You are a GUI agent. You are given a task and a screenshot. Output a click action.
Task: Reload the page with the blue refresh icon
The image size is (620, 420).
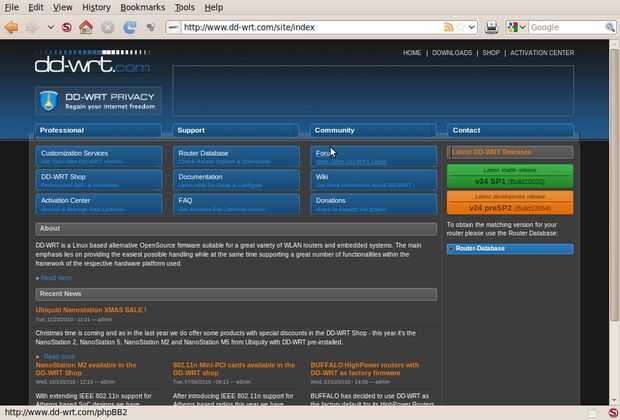[130, 27]
